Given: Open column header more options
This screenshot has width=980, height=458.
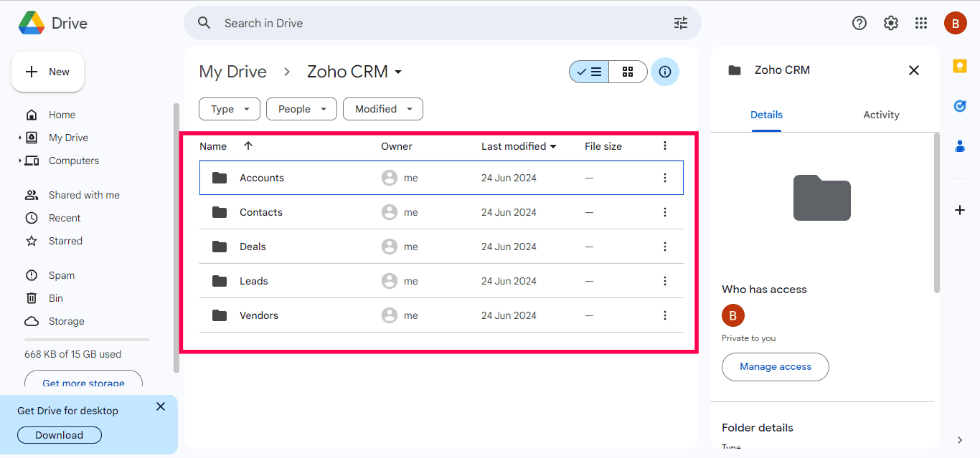Looking at the screenshot, I should [x=665, y=145].
